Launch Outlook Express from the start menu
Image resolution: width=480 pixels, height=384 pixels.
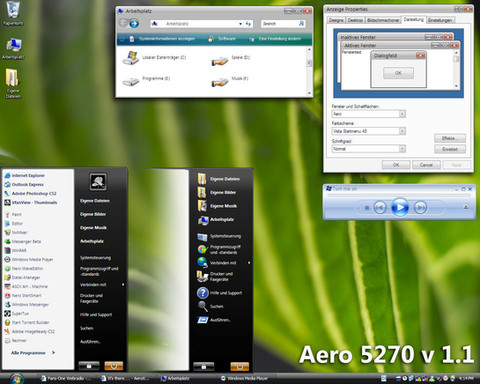point(24,184)
